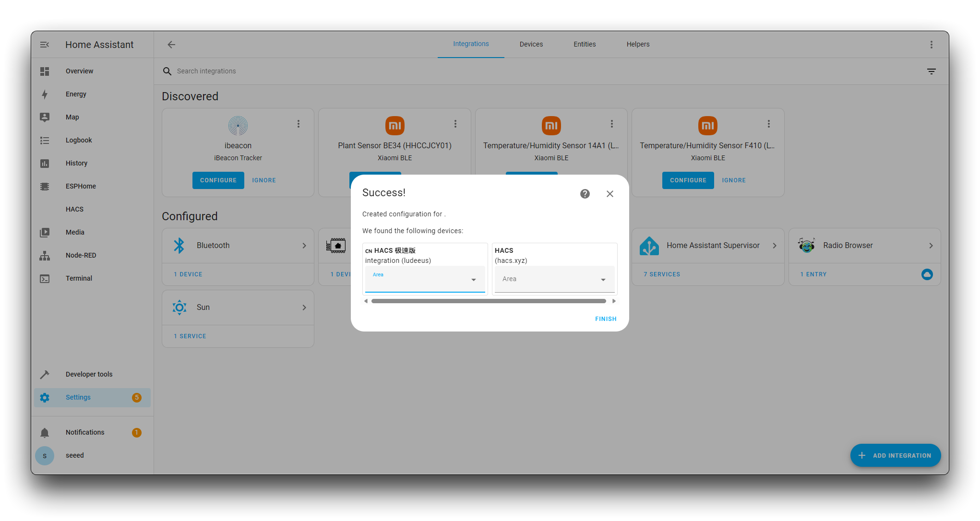Open Developer tools hammer icon
The image size is (980, 521).
coord(45,374)
